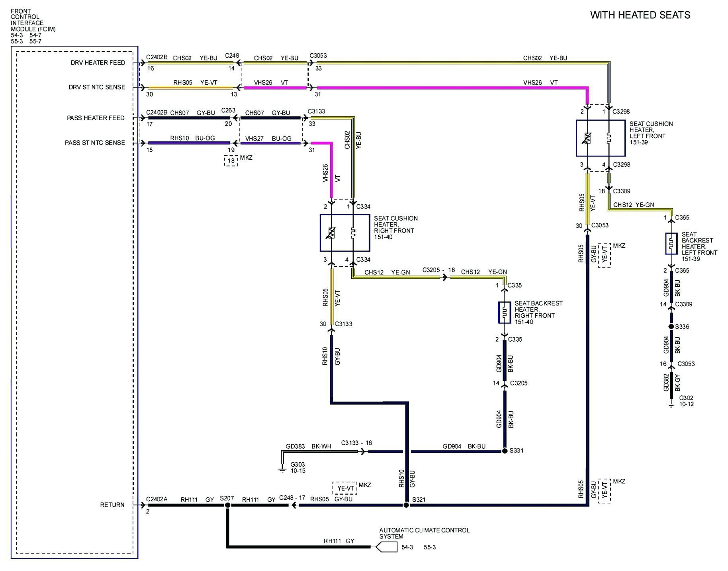This screenshot has width=728, height=571.
Task: Select right front seat backrest heater resistor symbol
Action: pyautogui.click(x=504, y=313)
